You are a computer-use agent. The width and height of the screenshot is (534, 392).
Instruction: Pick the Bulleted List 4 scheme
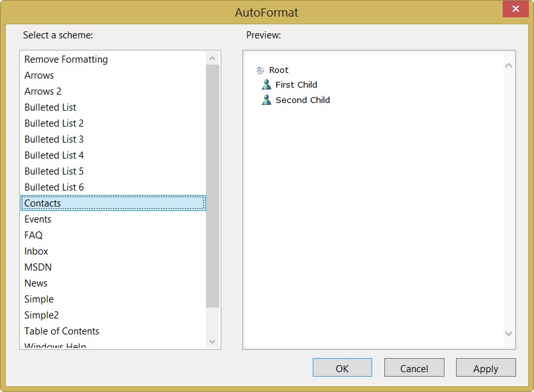113,155
